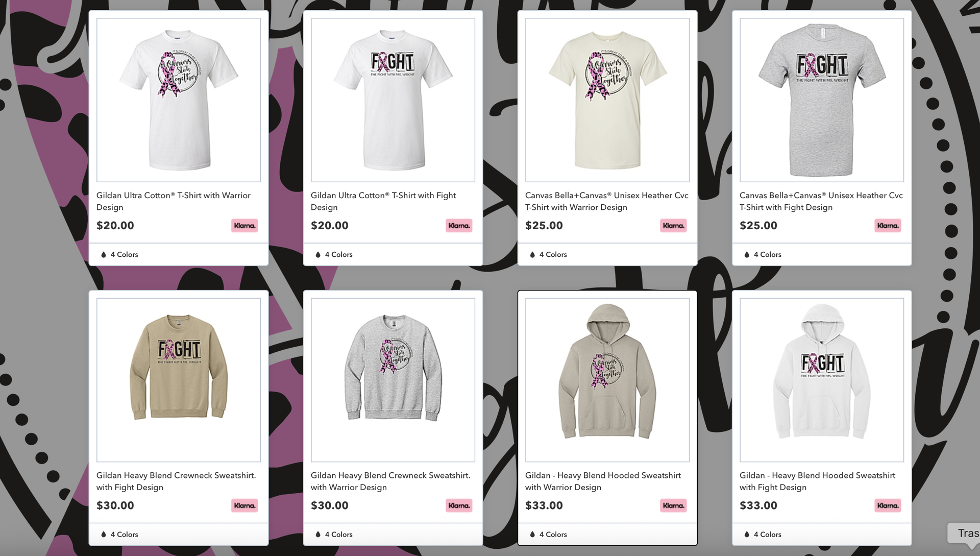Open gray heather Fight Design t-shirt image
The height and width of the screenshot is (556, 980).
[x=822, y=100]
